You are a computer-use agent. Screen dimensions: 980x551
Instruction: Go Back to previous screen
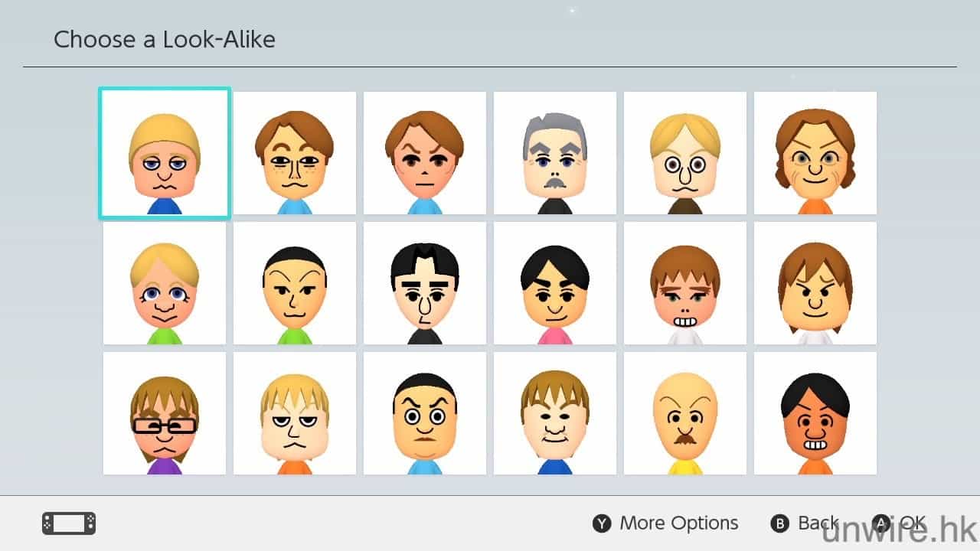pos(818,523)
